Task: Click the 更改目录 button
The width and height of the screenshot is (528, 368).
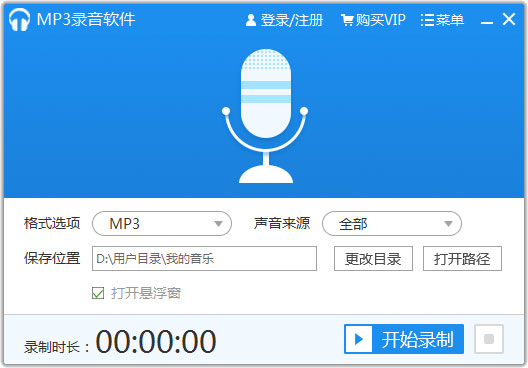Action: point(373,259)
